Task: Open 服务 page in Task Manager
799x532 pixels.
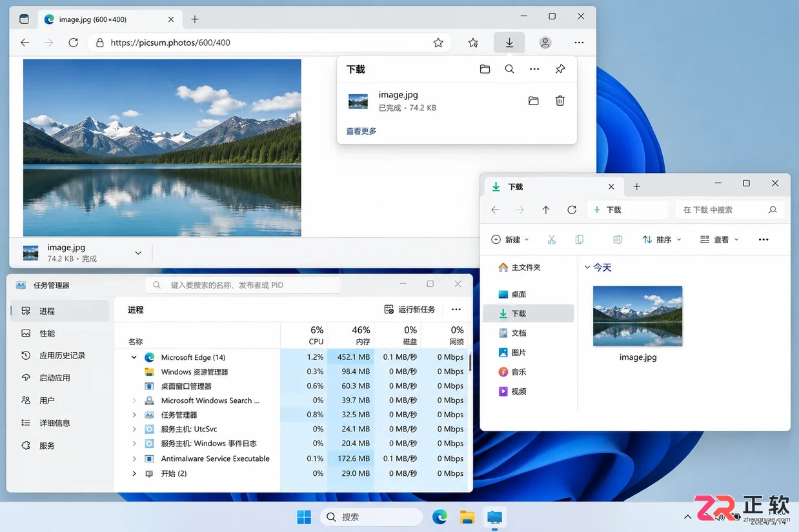Action: (x=60, y=446)
